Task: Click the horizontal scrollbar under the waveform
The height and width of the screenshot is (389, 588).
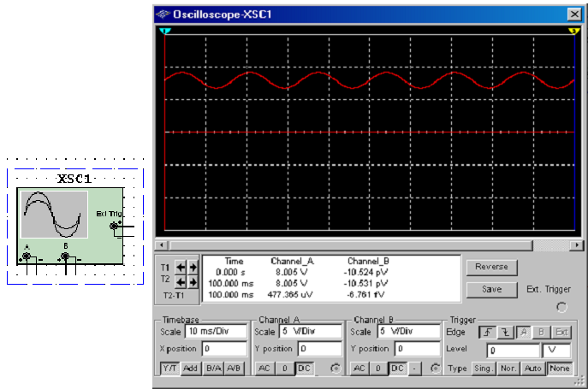Action: pyautogui.click(x=368, y=245)
